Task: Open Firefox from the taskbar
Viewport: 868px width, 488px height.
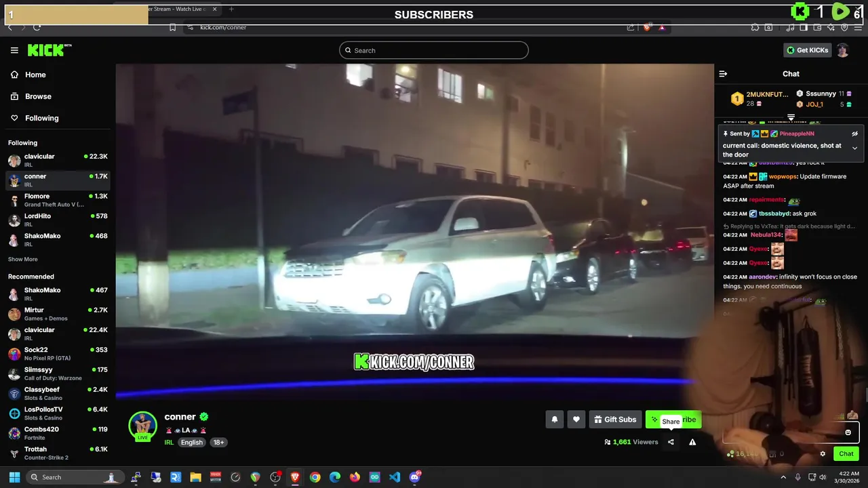Action: tap(355, 477)
